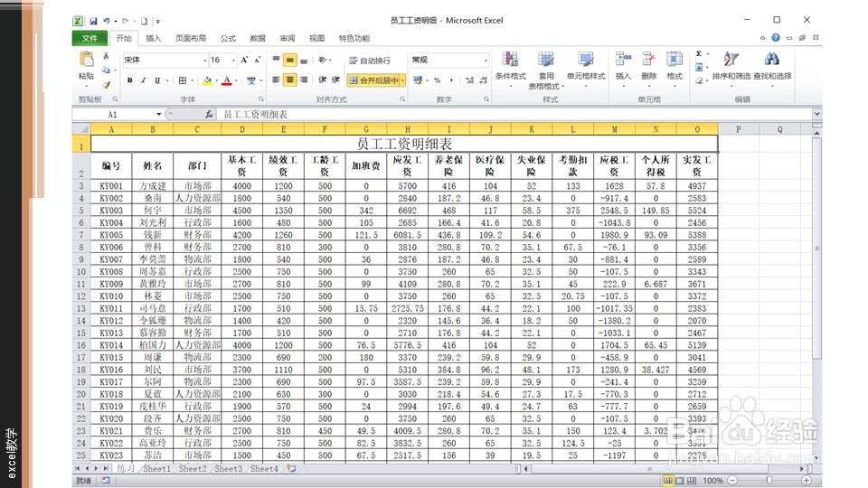Screen dimensions: 868x488
Task: Open the font name dropdown (宋体)
Action: pyautogui.click(x=205, y=60)
